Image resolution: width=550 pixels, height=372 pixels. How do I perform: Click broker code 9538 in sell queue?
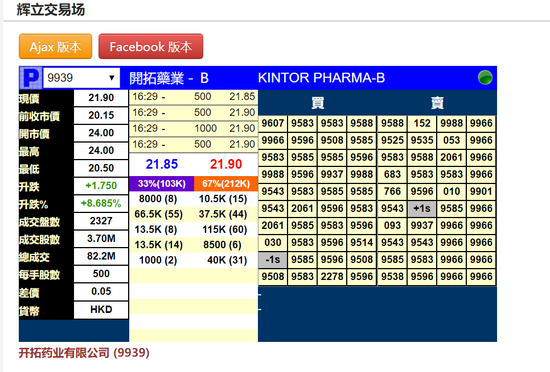click(x=392, y=276)
